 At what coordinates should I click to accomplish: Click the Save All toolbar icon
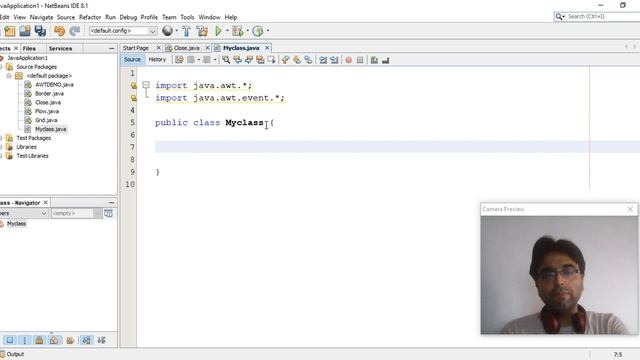pyautogui.click(x=40, y=31)
